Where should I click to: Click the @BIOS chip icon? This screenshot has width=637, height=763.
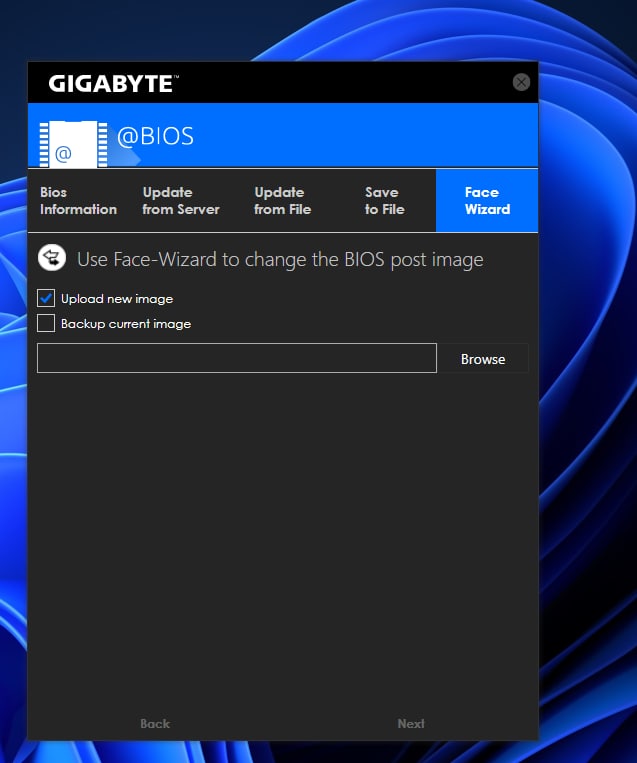[73, 145]
